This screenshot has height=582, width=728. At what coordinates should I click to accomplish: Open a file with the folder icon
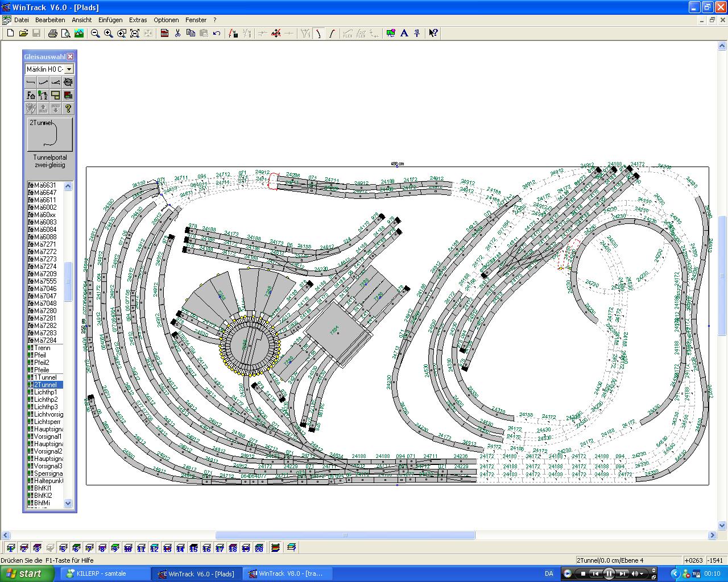point(23,34)
